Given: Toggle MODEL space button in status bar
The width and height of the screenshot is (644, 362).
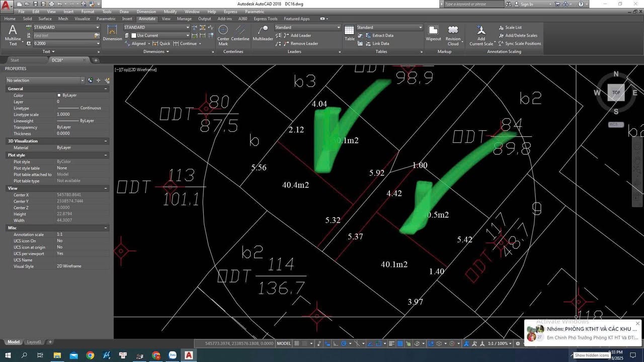Looking at the screenshot, I should [x=284, y=343].
